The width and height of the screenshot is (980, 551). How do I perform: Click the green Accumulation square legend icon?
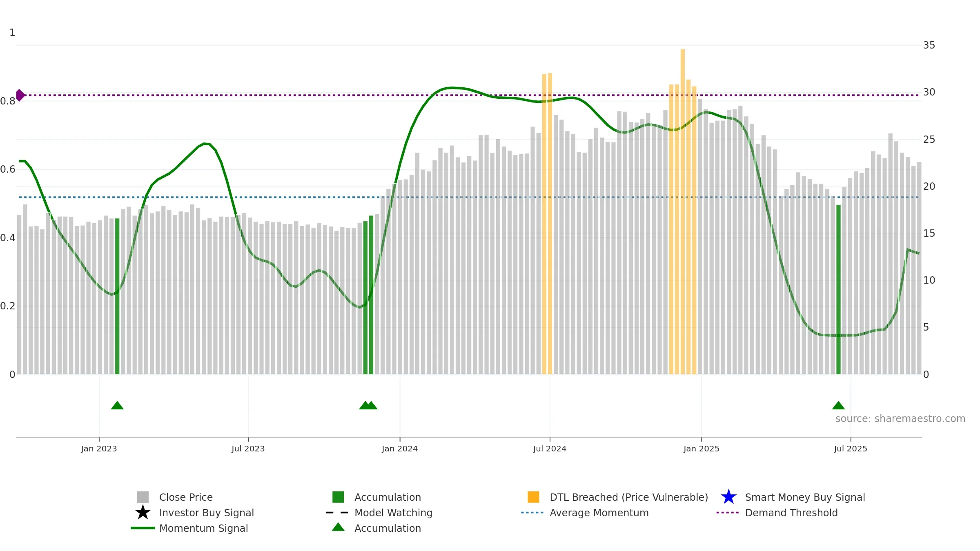click(x=338, y=497)
